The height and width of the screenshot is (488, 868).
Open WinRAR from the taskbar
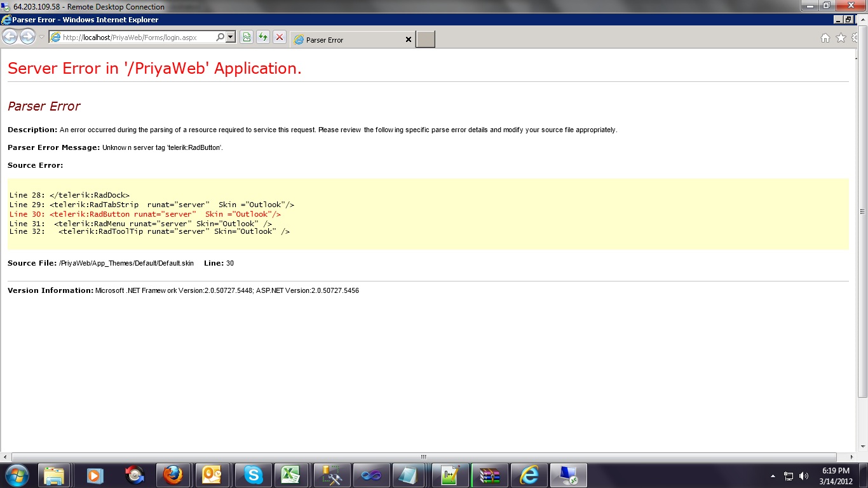pyautogui.click(x=489, y=475)
